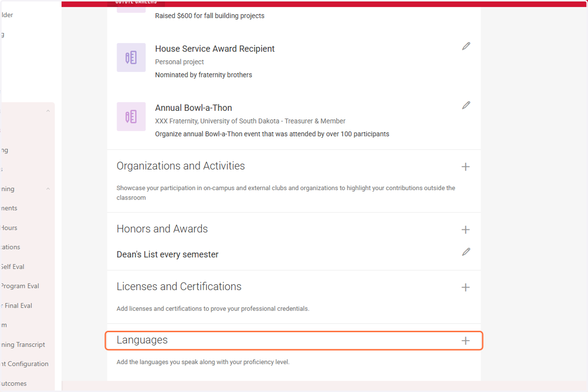
Task: Collapse the sidebar section chevron beside 'ning'
Action: (x=48, y=189)
